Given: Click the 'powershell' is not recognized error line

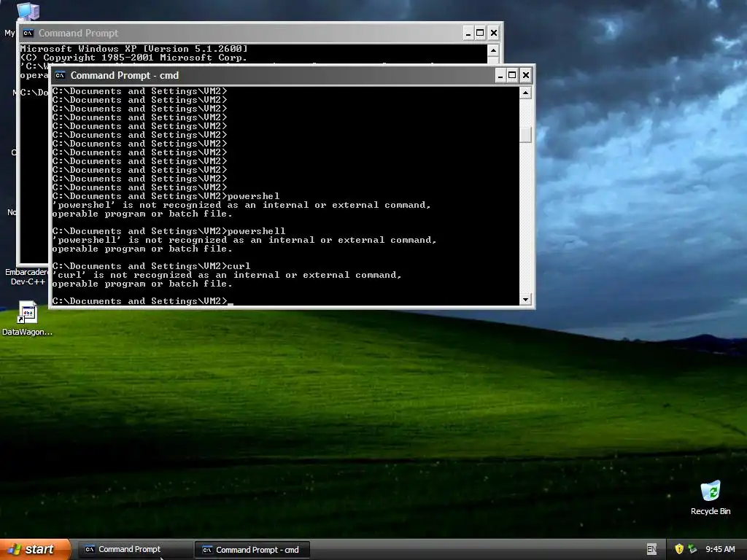Looking at the screenshot, I should [x=244, y=240].
